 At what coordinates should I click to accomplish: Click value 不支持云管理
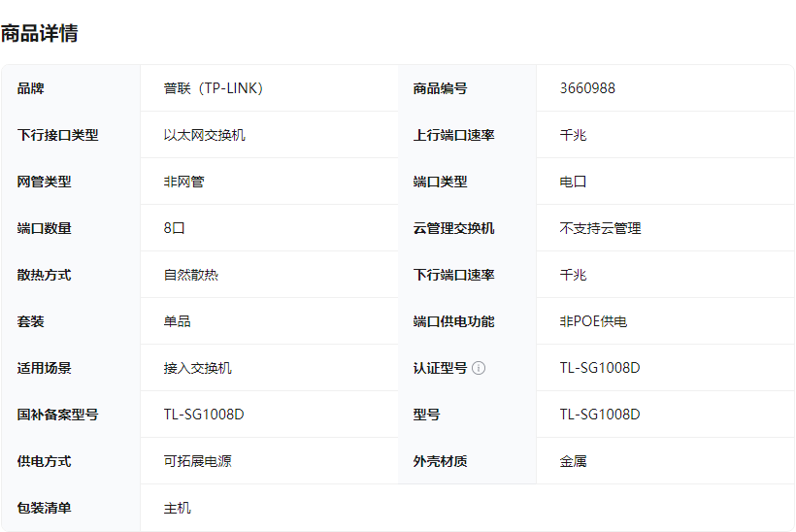601,228
